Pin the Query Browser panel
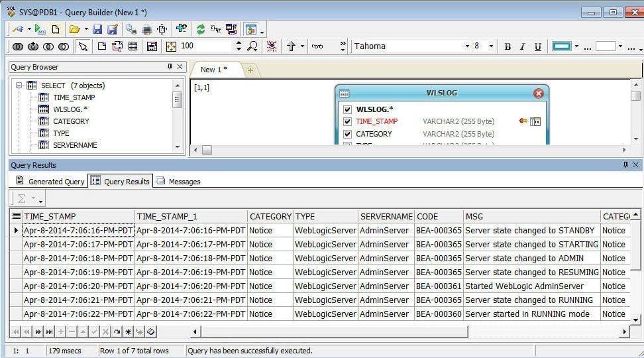 170,66
